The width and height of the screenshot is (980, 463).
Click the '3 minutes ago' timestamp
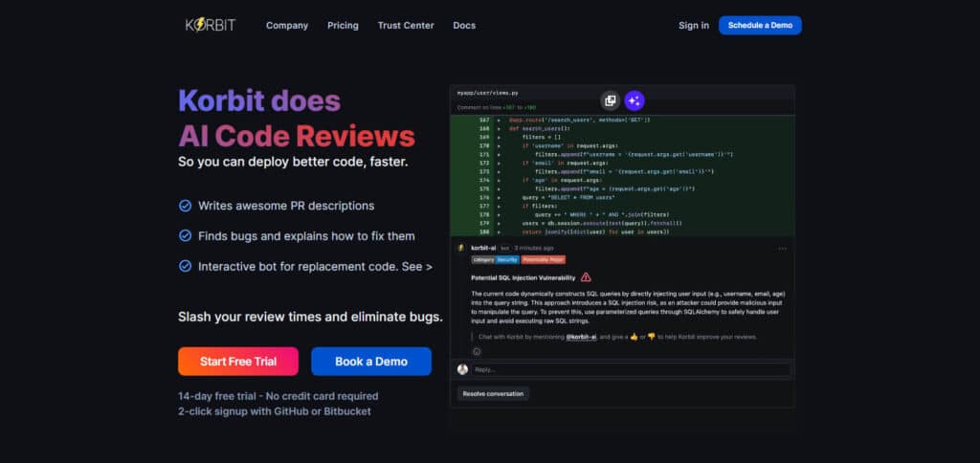534,248
